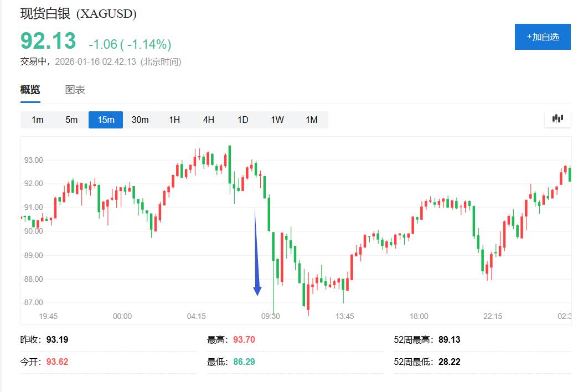This screenshot has height=392, width=578.
Task: Click the 今开 value 93.62
Action: coord(57,362)
